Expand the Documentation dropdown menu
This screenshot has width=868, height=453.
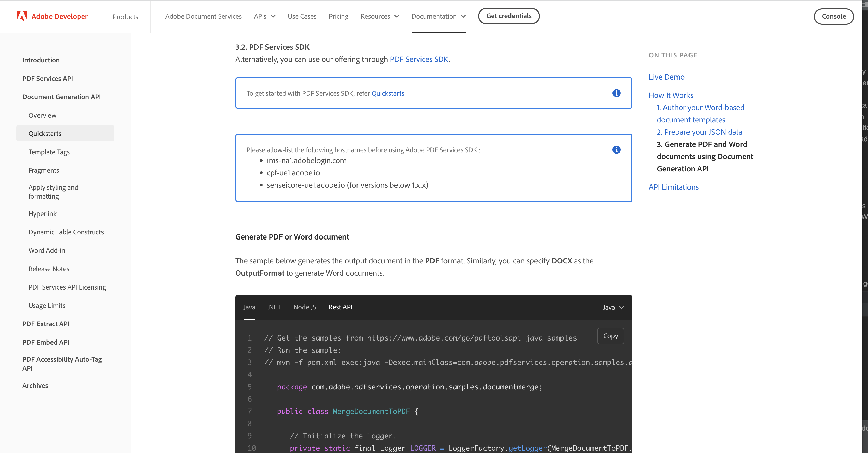click(x=438, y=16)
